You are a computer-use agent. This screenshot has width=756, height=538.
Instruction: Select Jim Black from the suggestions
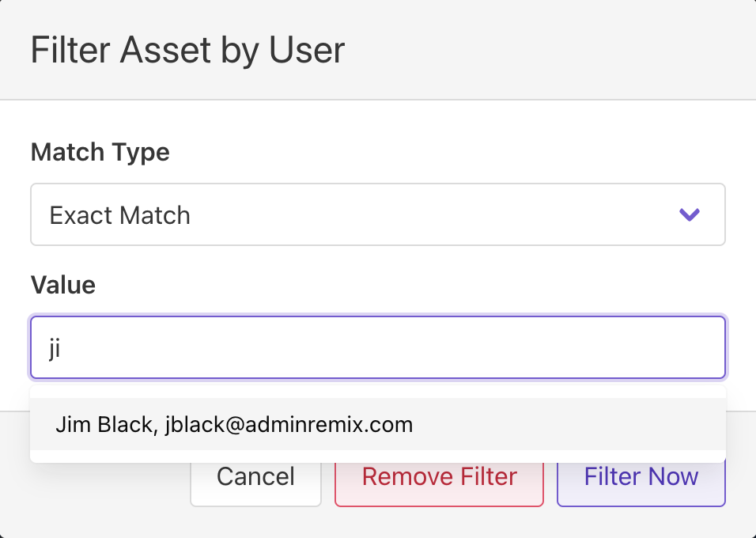(x=234, y=425)
